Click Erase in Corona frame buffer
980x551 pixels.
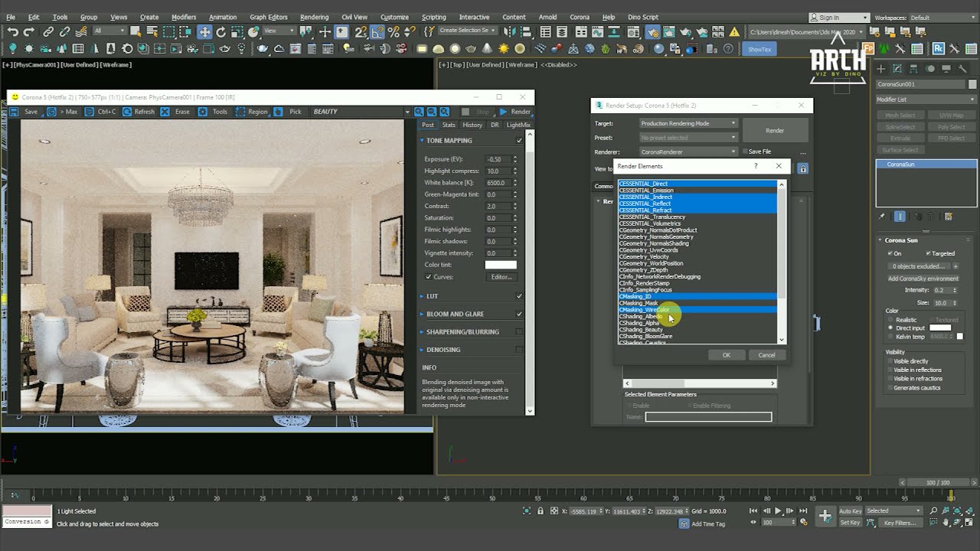(175, 112)
